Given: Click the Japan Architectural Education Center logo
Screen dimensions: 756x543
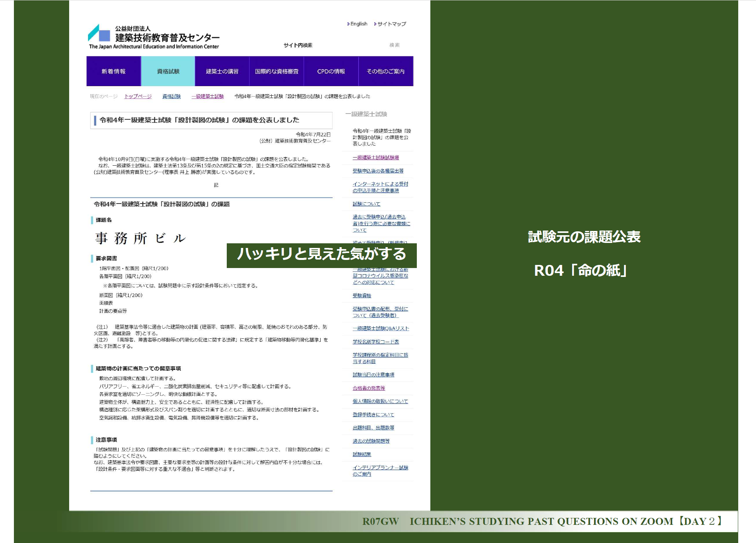Looking at the screenshot, I should pyautogui.click(x=153, y=37).
